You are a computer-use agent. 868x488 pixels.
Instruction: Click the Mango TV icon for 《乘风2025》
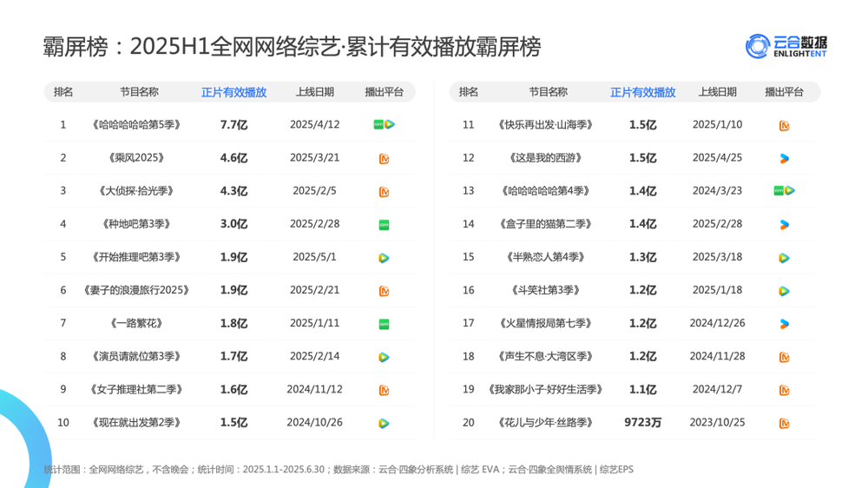384,158
